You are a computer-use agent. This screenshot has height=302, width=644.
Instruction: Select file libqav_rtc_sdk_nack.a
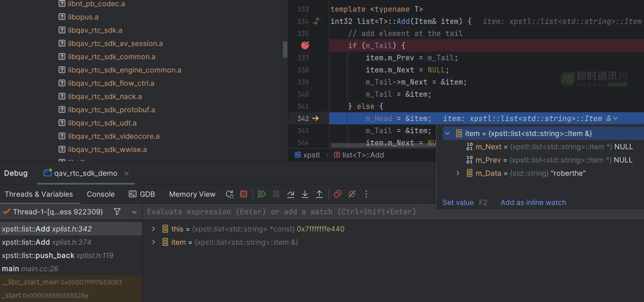click(x=105, y=97)
